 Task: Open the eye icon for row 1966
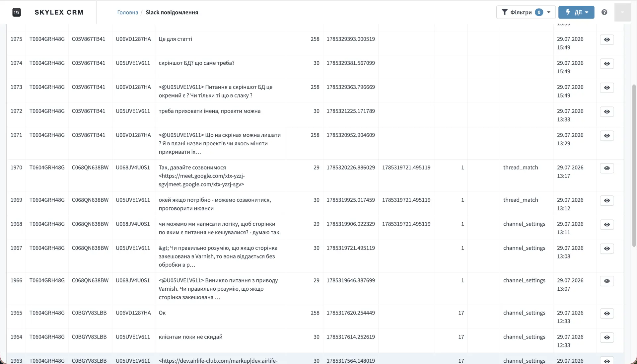point(607,281)
